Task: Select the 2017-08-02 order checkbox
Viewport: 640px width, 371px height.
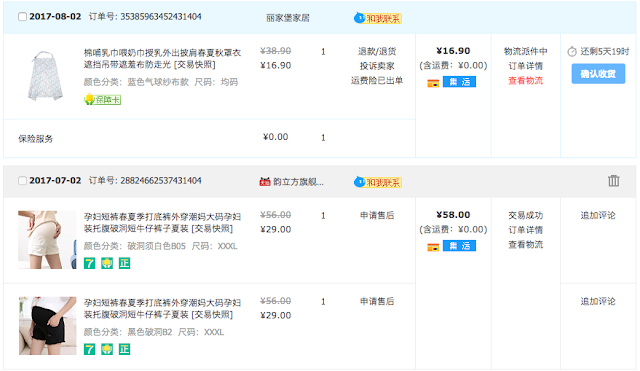Action: pyautogui.click(x=22, y=17)
